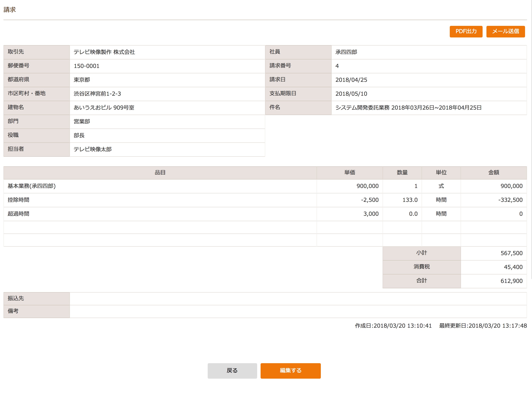Click the 単位 column header

point(441,173)
